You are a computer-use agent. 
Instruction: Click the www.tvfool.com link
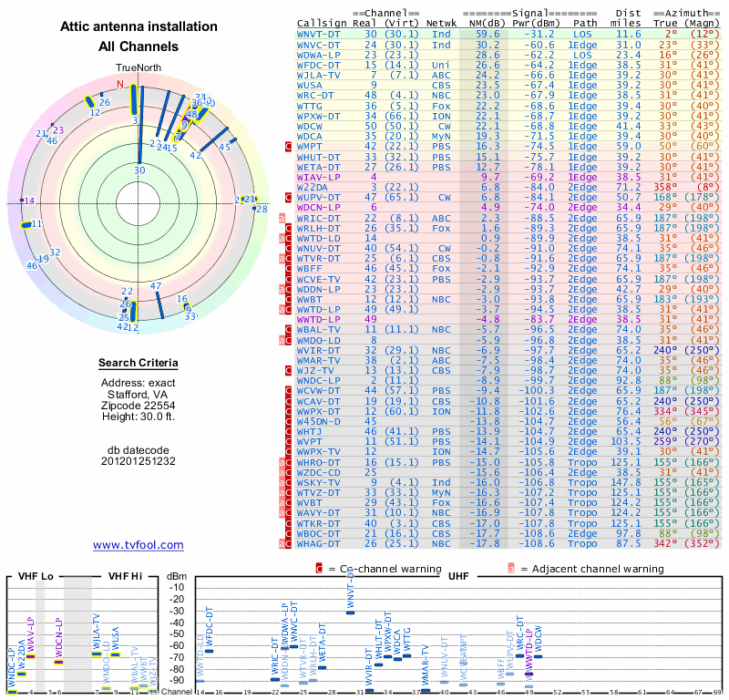(139, 545)
